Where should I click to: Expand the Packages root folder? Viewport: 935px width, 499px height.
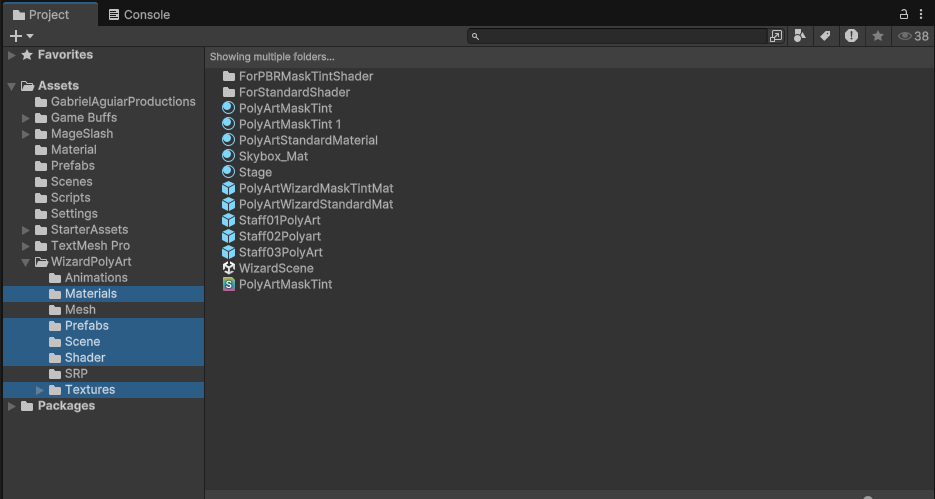click(11, 406)
